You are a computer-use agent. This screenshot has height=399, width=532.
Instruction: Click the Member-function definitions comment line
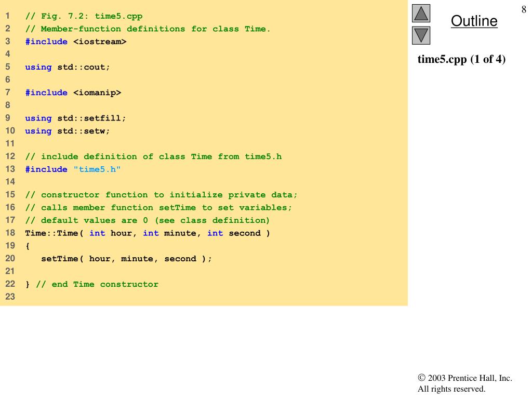coord(148,29)
